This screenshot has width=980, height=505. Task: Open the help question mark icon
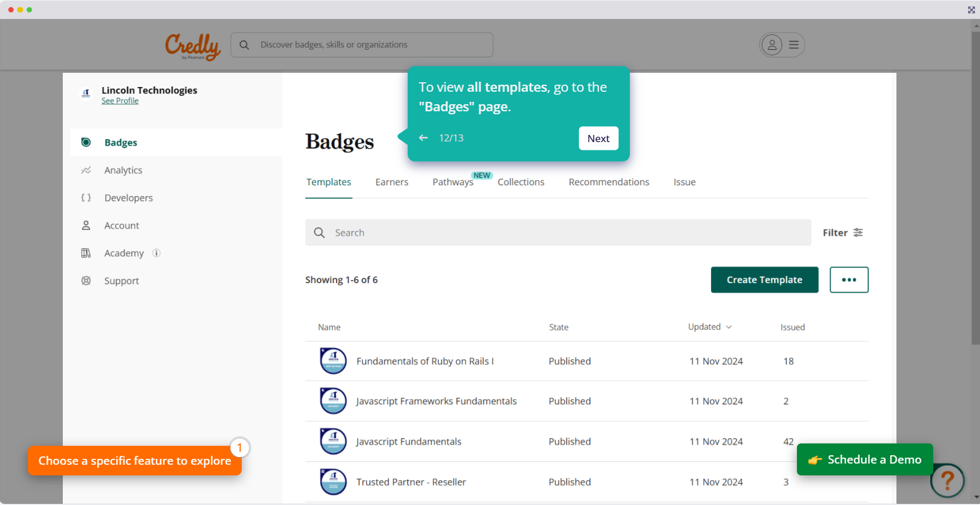[x=947, y=480]
